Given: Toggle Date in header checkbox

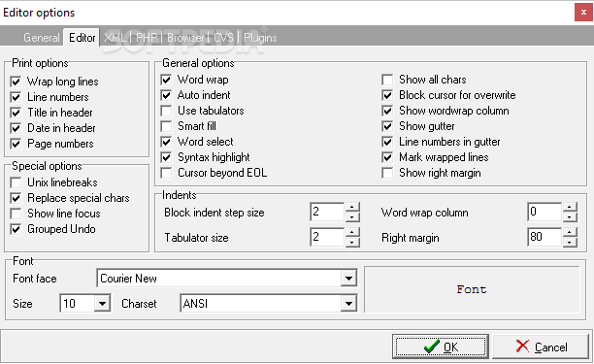Looking at the screenshot, I should [16, 128].
